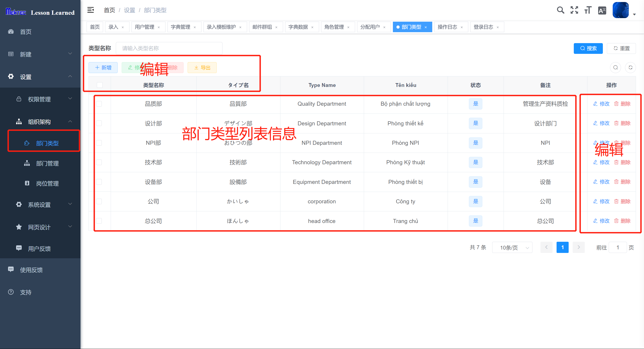Click the gear icon beside 系统设置
This screenshot has height=349, width=644.
(x=19, y=204)
